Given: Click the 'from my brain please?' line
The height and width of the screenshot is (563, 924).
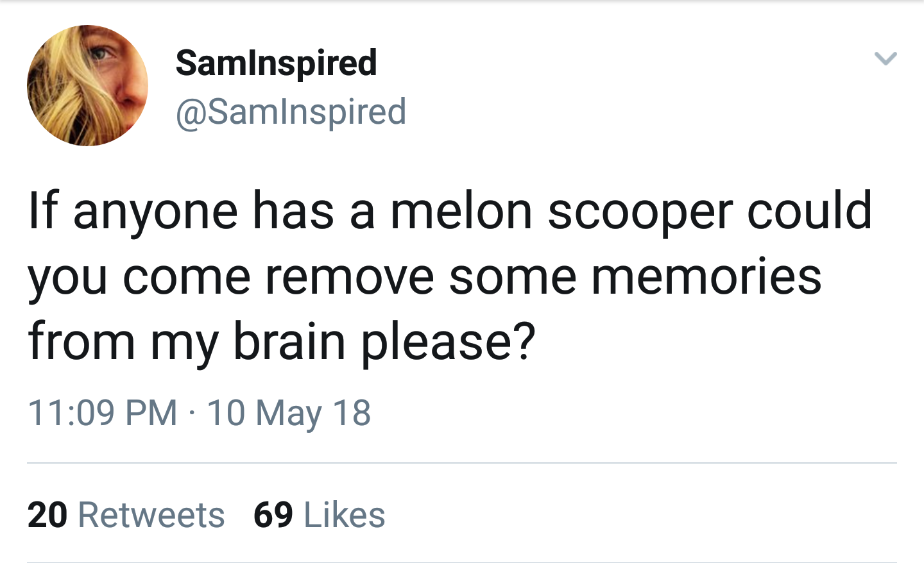Looking at the screenshot, I should click(281, 342).
